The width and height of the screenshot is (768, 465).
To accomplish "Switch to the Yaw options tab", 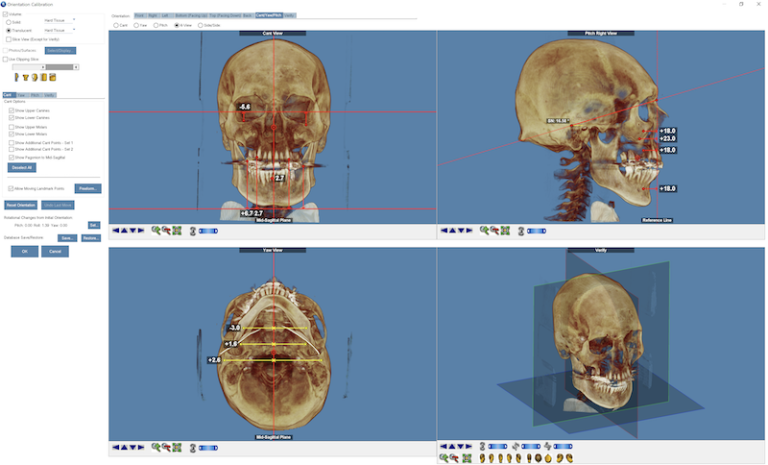I will point(21,95).
